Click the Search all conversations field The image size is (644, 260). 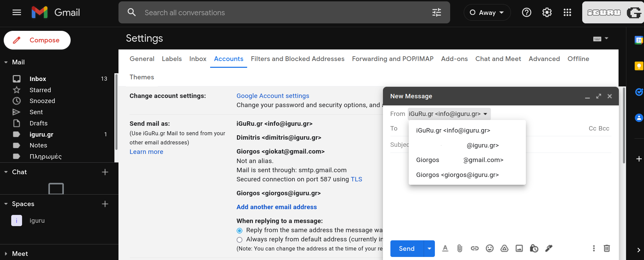coord(284,13)
